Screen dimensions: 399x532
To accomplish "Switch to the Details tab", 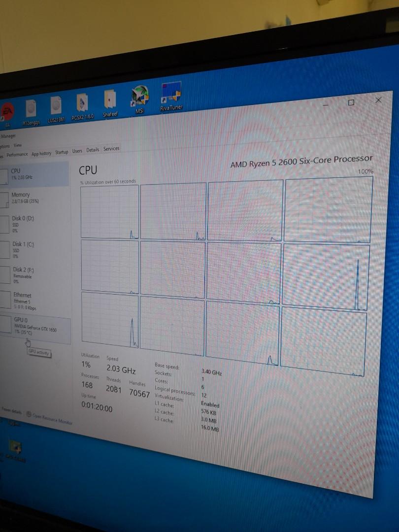I will click(93, 150).
